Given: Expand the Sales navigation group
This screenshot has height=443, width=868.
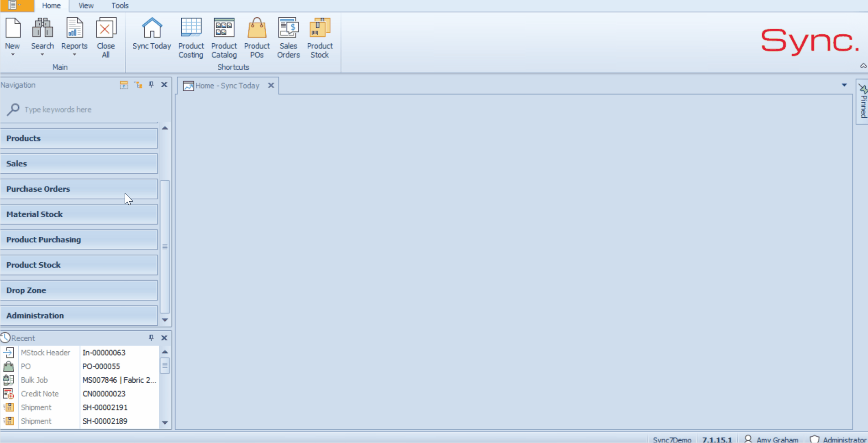Looking at the screenshot, I should pyautogui.click(x=79, y=163).
